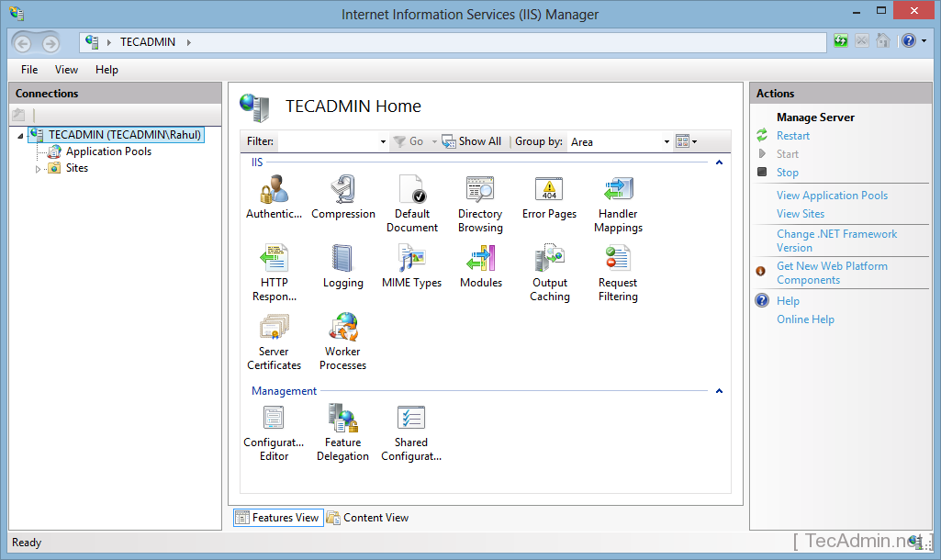Click View Application Pools link
941x560 pixels.
(x=832, y=196)
